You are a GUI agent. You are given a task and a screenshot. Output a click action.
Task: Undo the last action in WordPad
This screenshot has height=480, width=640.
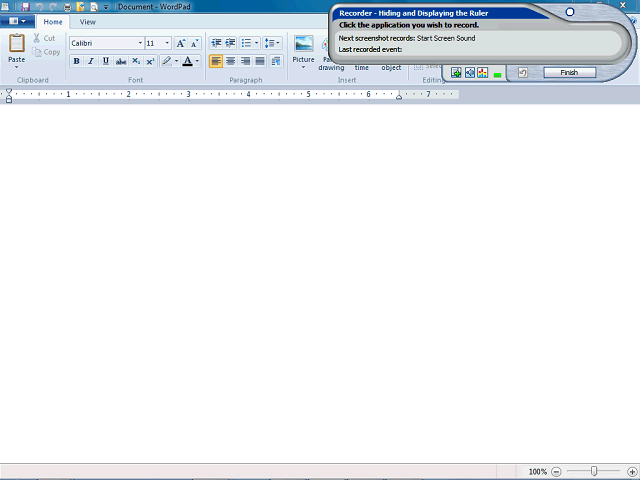click(x=39, y=7)
